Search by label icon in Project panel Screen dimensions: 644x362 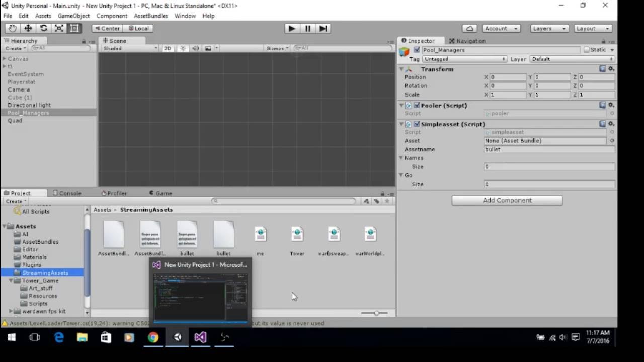[x=376, y=201]
